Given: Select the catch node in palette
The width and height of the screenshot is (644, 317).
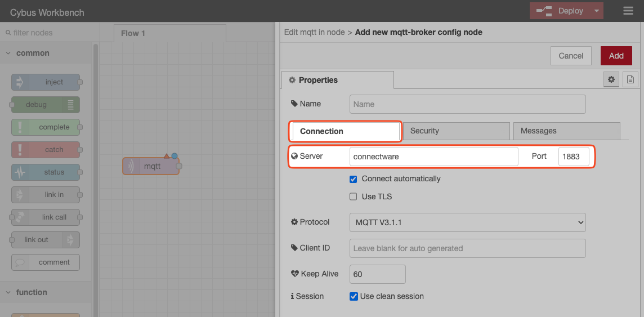Looking at the screenshot, I should click(46, 150).
